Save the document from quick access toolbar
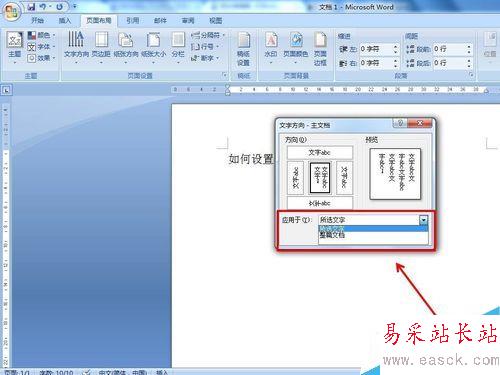Screen dimensions: 500x375 click(x=32, y=7)
